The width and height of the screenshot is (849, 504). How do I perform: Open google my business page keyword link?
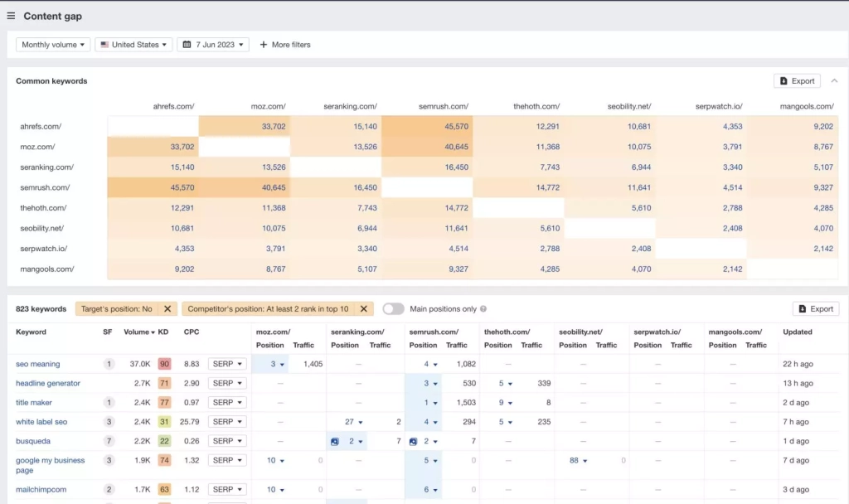tap(51, 465)
